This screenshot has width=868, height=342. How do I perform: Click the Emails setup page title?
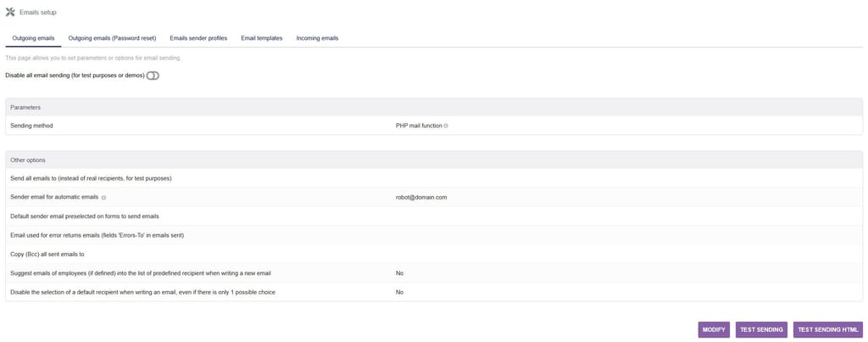pos(37,12)
